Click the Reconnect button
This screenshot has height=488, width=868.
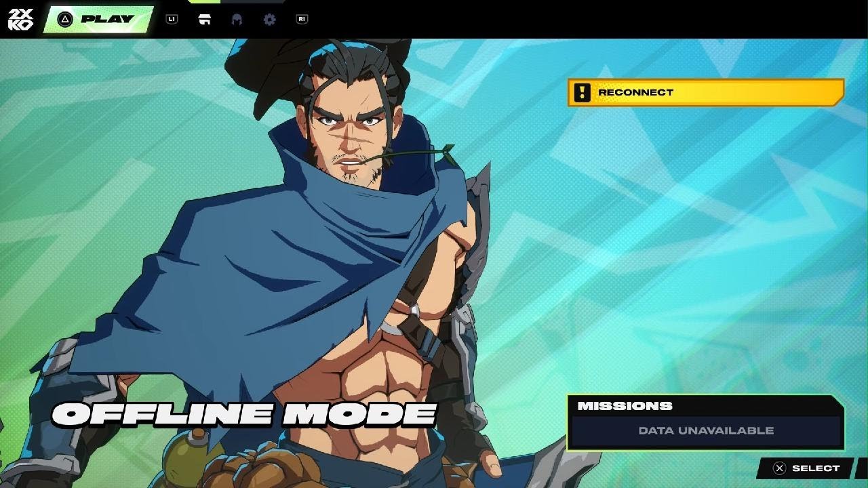pos(706,92)
